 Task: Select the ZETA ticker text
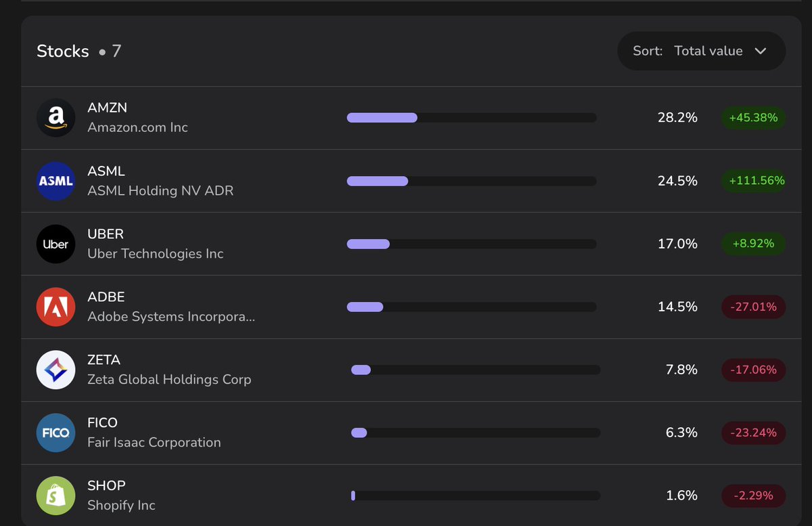click(x=104, y=359)
